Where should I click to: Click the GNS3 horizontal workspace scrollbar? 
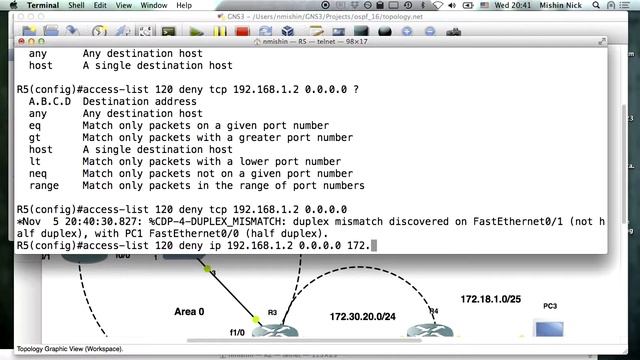pos(304,340)
